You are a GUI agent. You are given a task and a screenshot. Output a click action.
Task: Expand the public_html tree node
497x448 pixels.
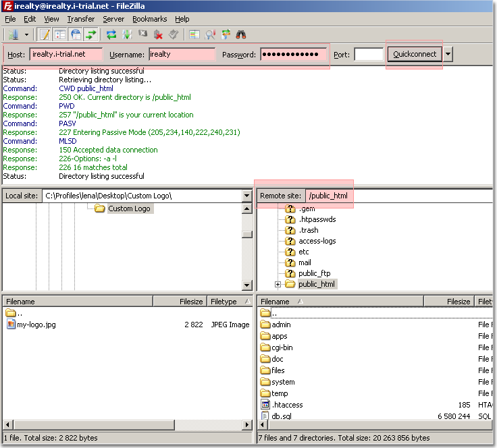click(x=278, y=284)
